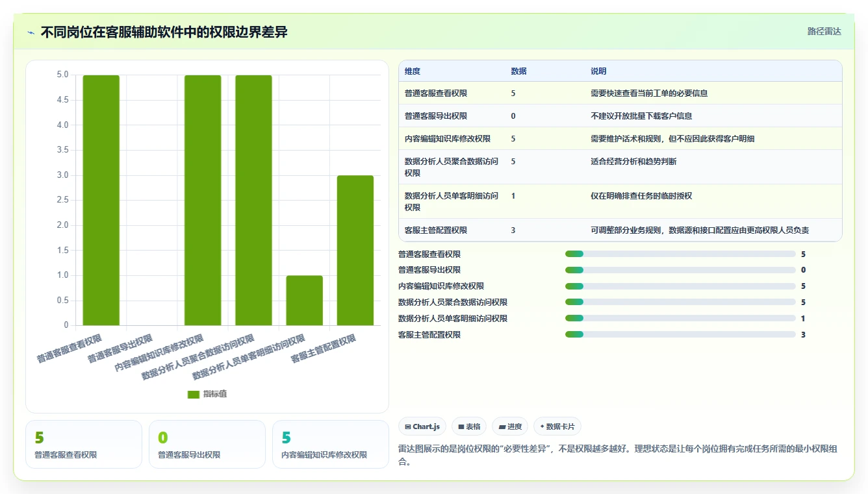Click the 5.0 y-axis tick label
Screen dimensions: 868x494
click(x=62, y=75)
